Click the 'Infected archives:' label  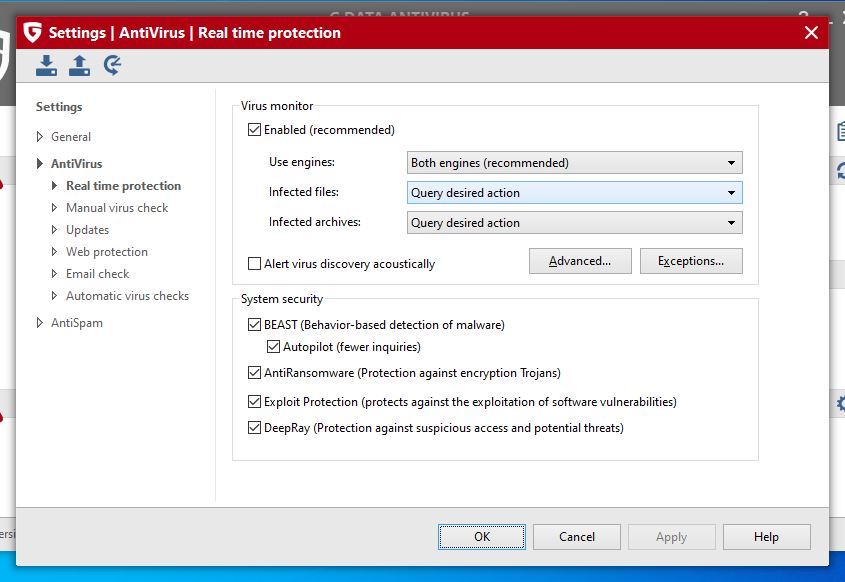tap(315, 222)
